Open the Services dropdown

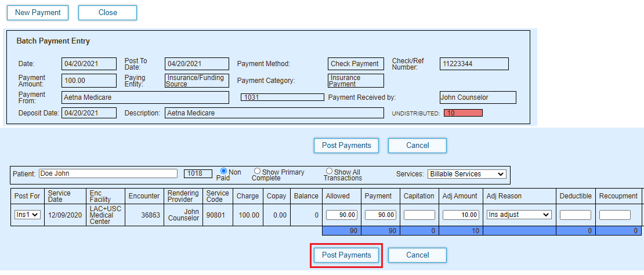pos(466,174)
